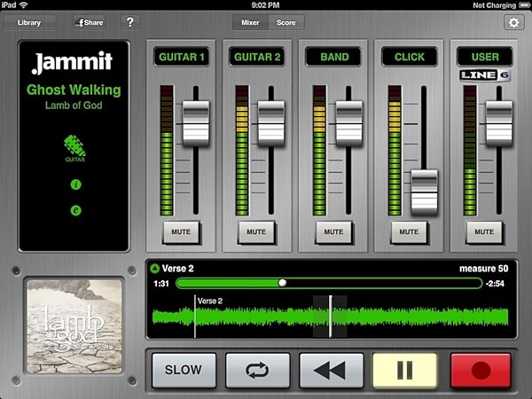
Task: Start recording with the red record button
Action: pos(481,370)
